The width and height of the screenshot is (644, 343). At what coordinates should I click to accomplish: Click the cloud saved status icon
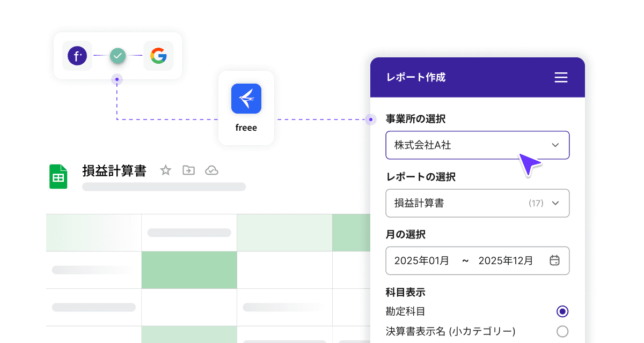[211, 170]
